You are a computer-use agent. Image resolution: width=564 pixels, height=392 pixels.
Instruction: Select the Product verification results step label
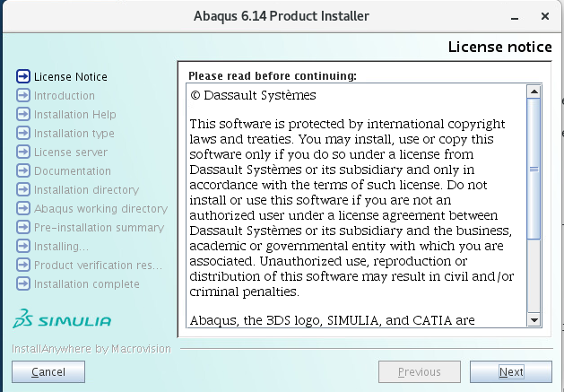click(x=98, y=266)
